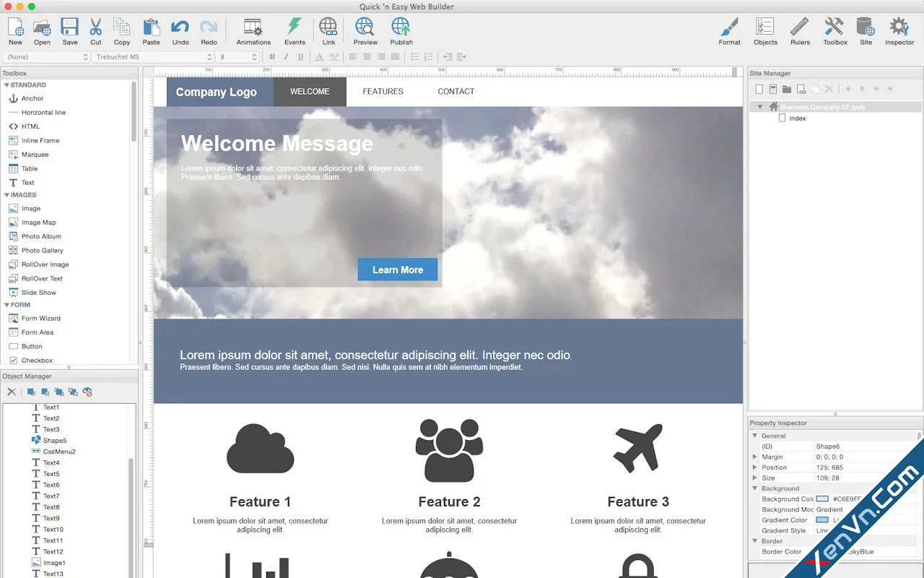Apply italic formatting

(286, 57)
